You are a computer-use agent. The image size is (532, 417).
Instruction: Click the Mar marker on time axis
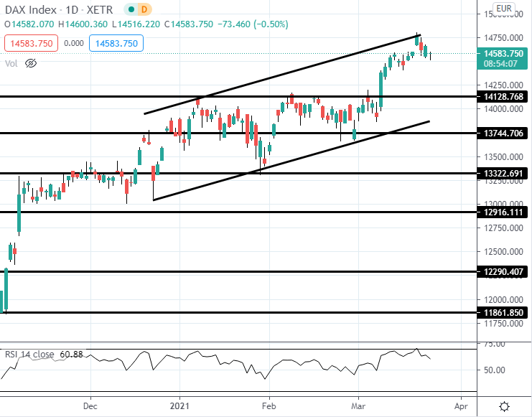[x=358, y=406]
